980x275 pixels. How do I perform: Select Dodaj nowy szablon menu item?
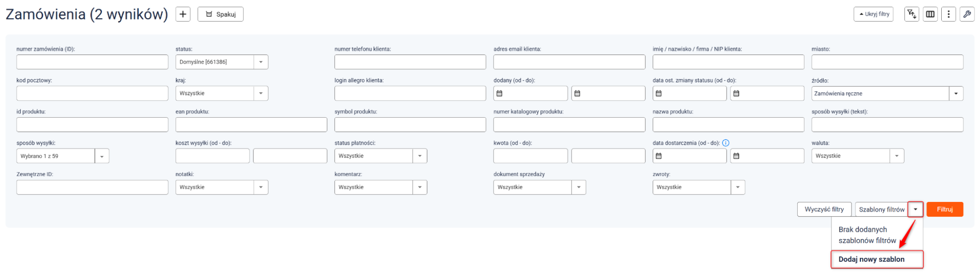tap(871, 259)
